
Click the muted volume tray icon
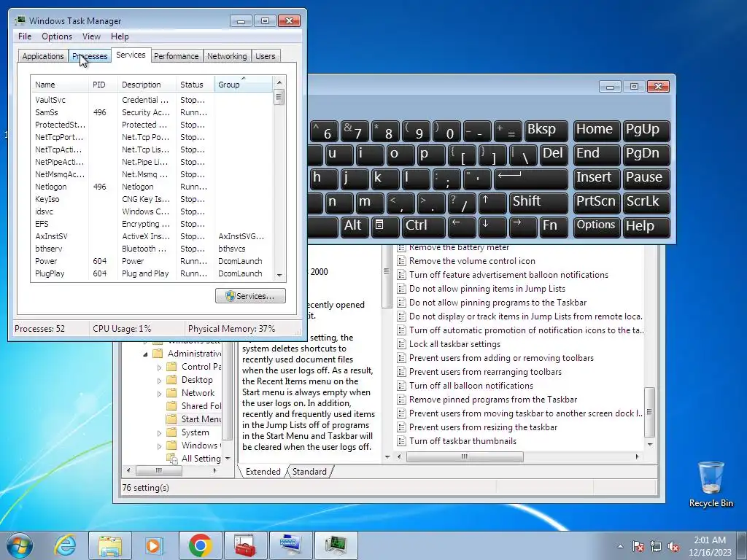(x=673, y=546)
